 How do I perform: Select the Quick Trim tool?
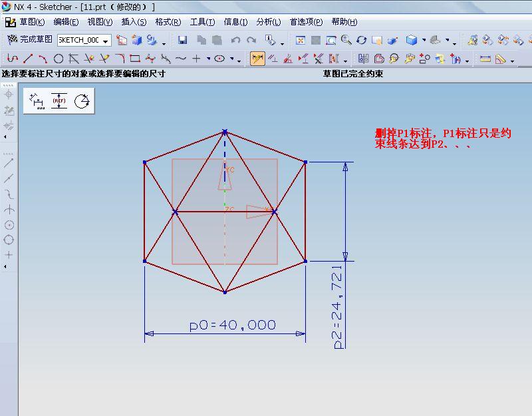click(89, 59)
